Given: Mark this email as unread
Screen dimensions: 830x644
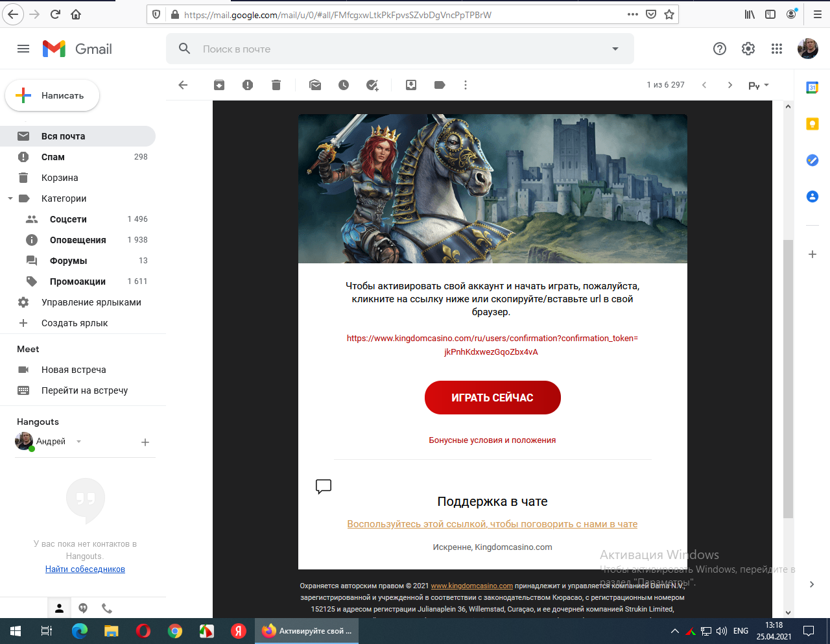Looking at the screenshot, I should (315, 85).
